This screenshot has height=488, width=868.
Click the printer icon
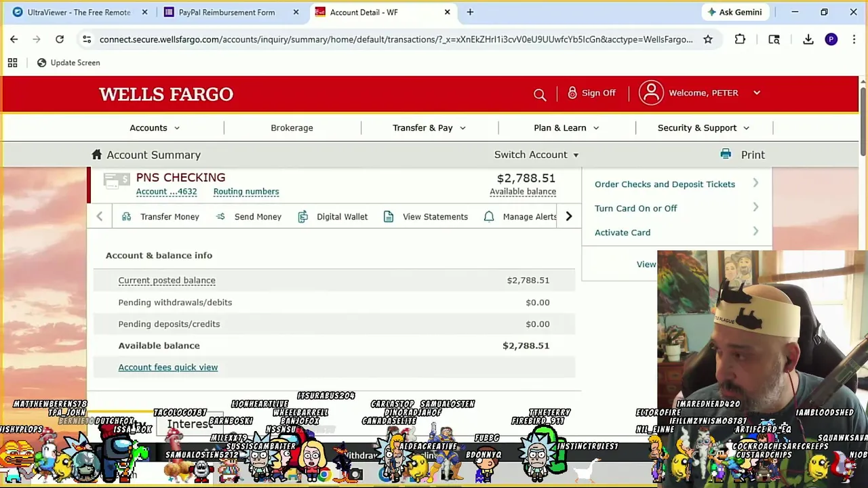(726, 154)
